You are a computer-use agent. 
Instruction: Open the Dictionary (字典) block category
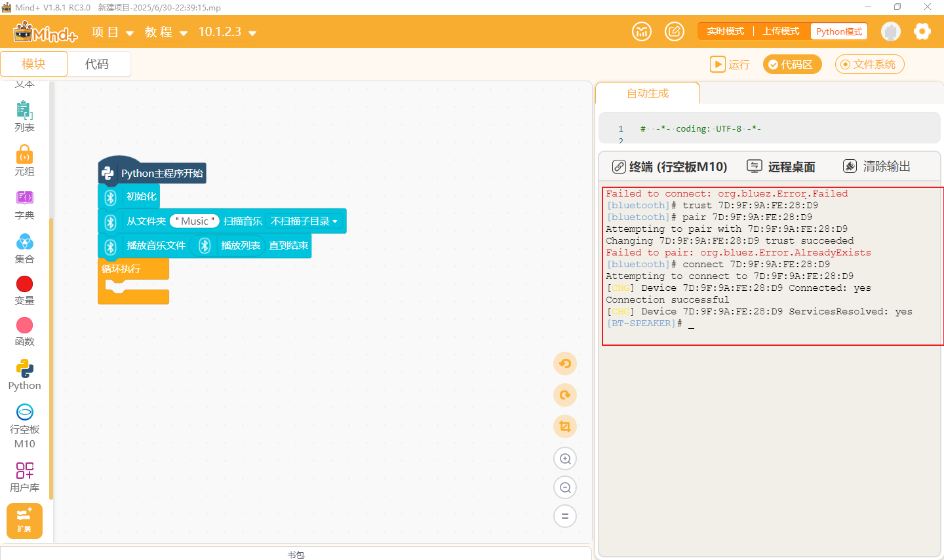point(24,205)
